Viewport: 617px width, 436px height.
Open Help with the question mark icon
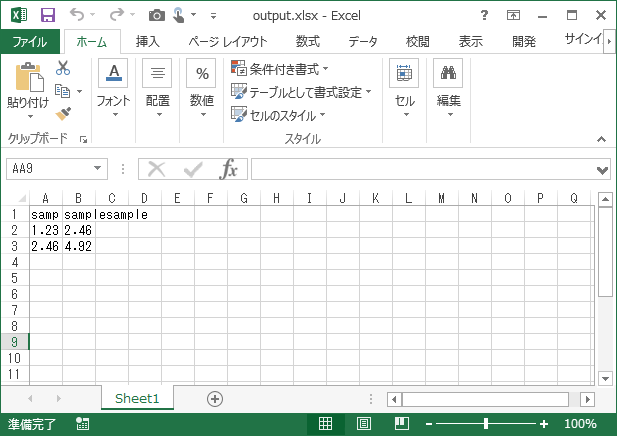pyautogui.click(x=484, y=15)
